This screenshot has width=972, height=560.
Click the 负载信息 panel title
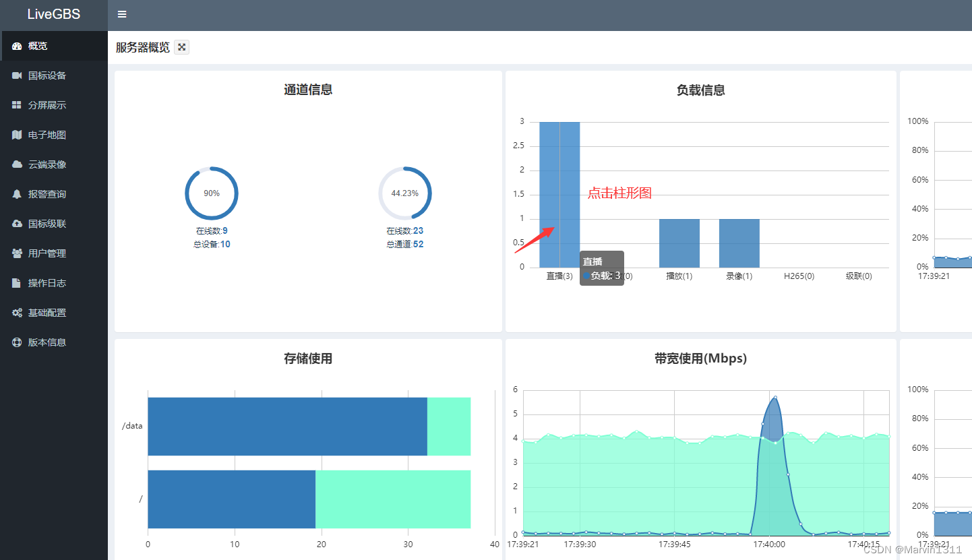tap(701, 90)
